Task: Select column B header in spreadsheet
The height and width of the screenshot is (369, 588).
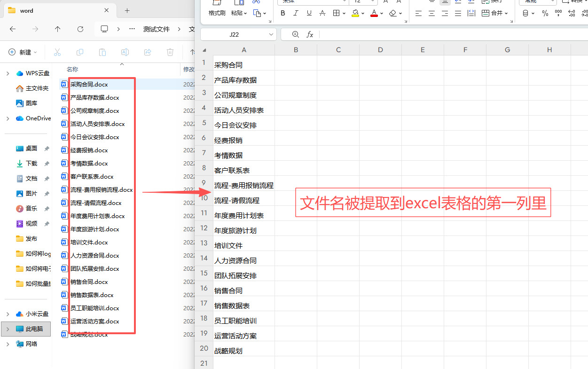Action: pyautogui.click(x=296, y=50)
